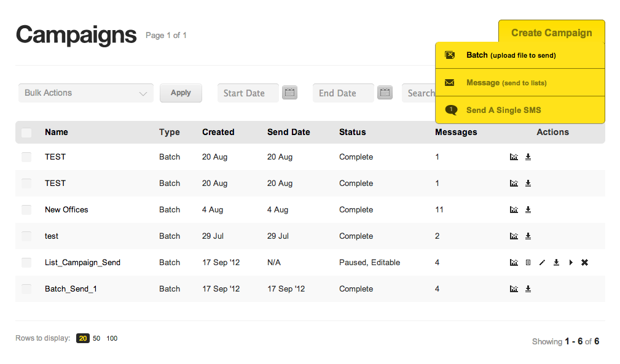Delete List_Campaign_Send with the X icon
This screenshot has height=364, width=620.
tap(585, 263)
